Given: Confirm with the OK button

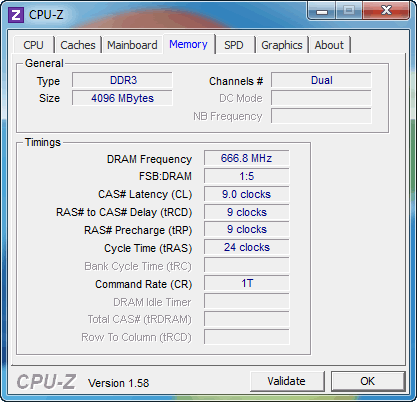Looking at the screenshot, I should click(x=368, y=381).
